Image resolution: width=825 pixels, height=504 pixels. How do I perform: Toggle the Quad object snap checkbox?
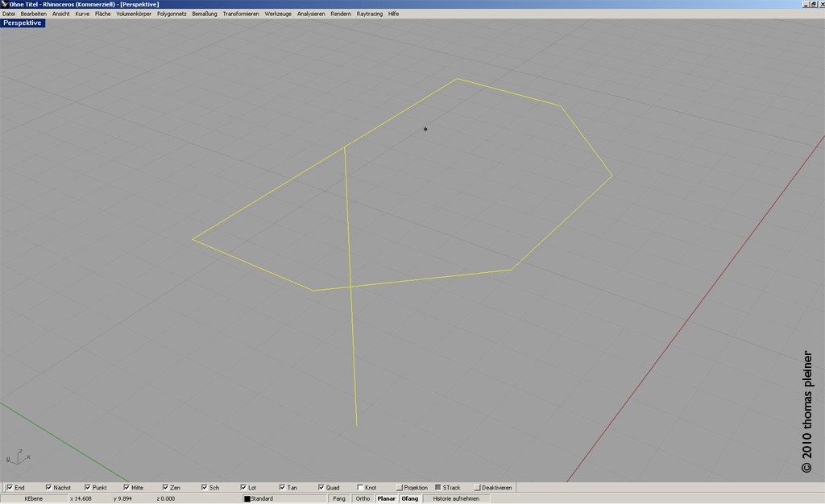coord(321,487)
